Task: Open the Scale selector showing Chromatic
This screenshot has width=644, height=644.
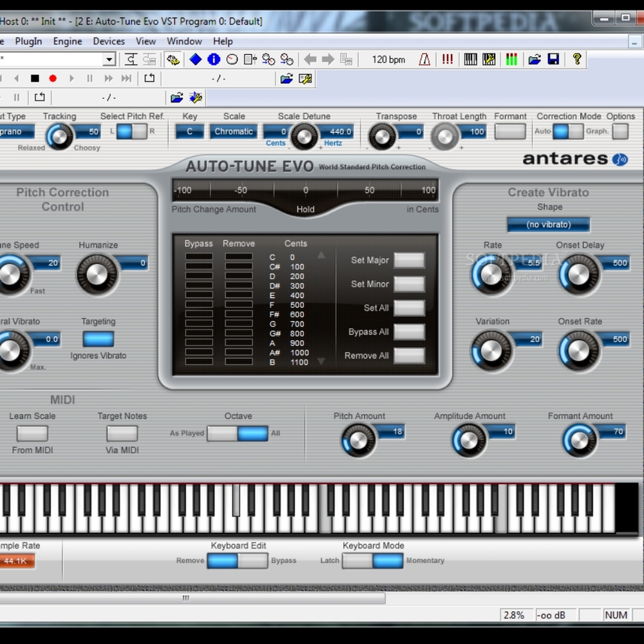Action: [234, 131]
